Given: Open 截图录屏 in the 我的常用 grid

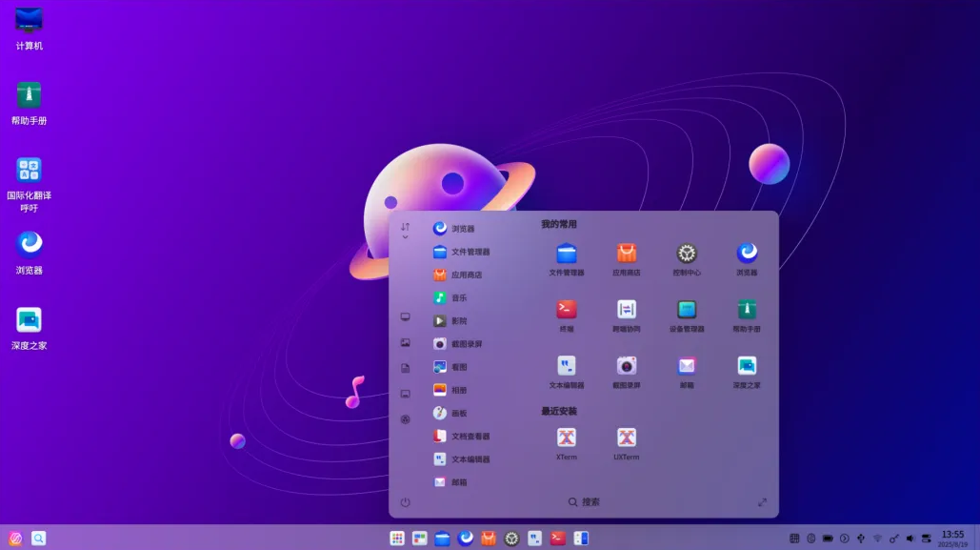Looking at the screenshot, I should tap(627, 372).
